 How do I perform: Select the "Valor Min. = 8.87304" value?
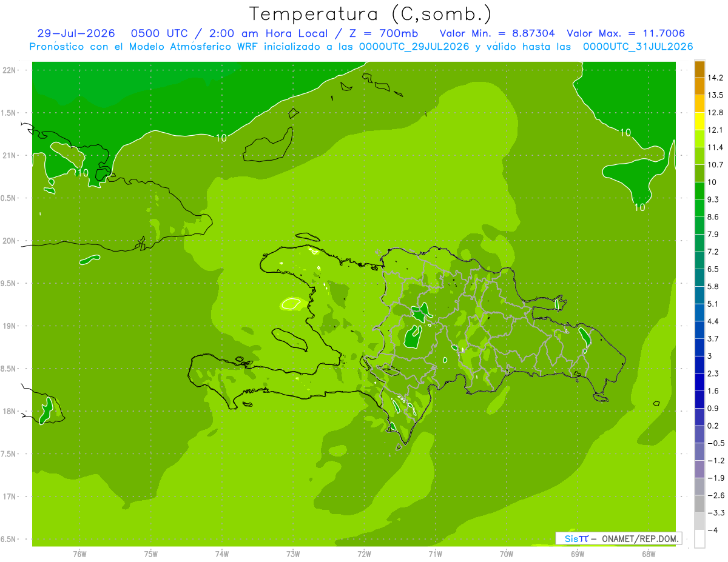[x=497, y=33]
